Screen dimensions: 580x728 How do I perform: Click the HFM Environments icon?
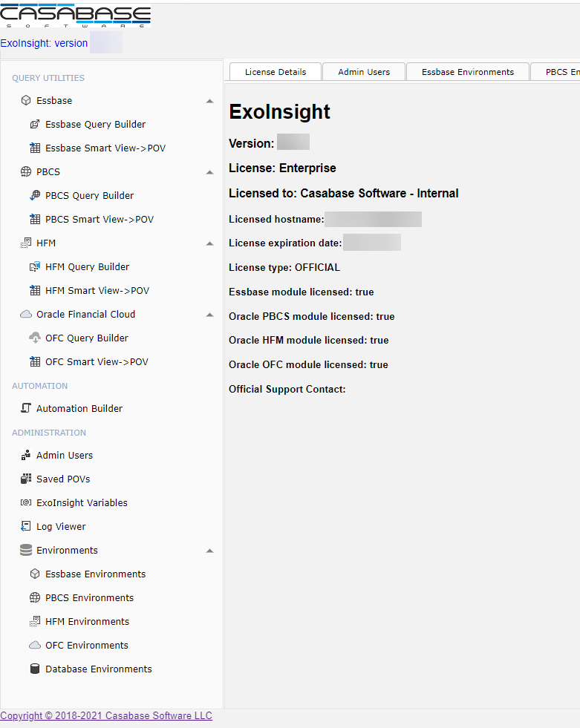pos(35,621)
